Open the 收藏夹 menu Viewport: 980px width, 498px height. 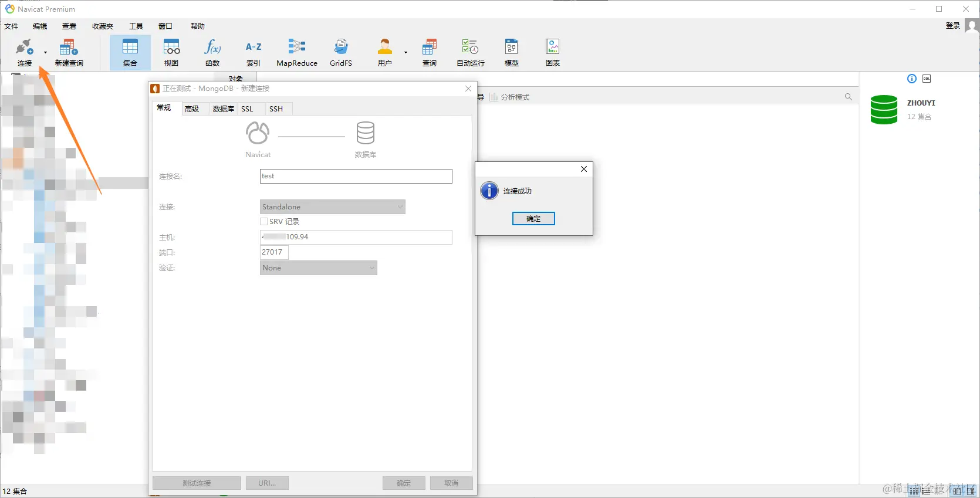click(103, 26)
